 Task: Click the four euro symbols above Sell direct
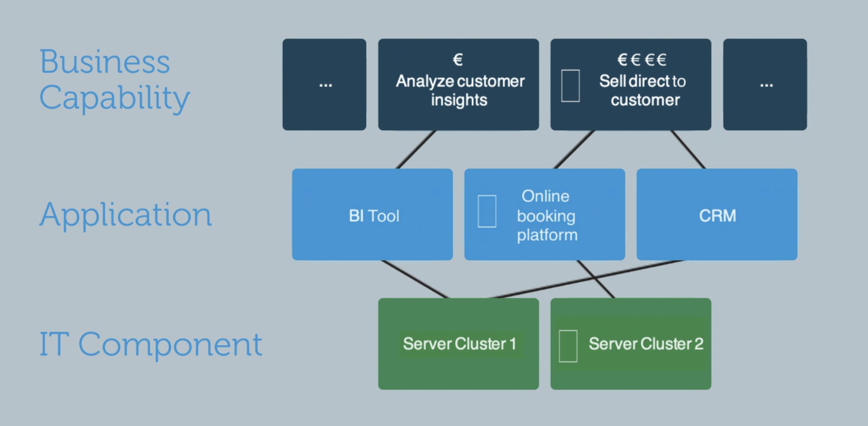(x=642, y=59)
